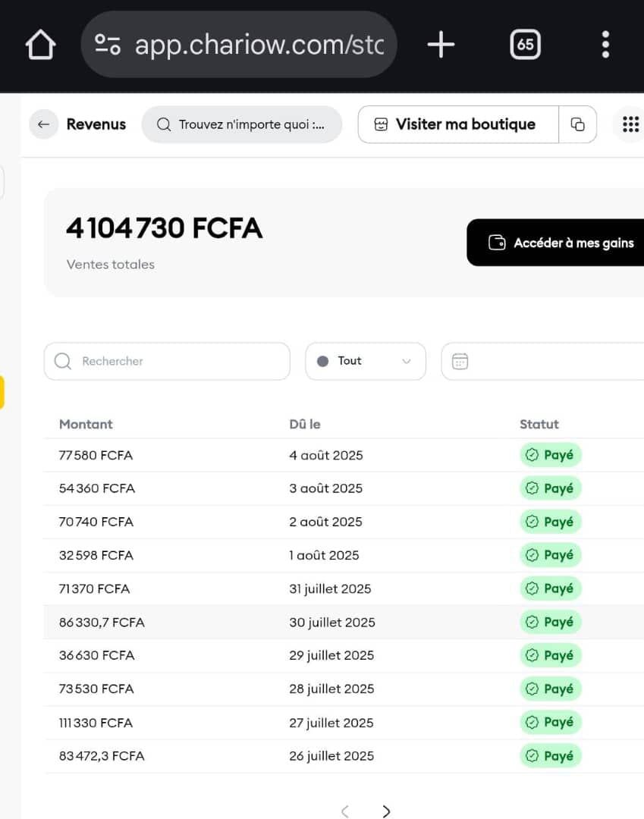Go back using the arrow beside Revenus
Image resolution: width=644 pixels, height=819 pixels.
click(44, 124)
